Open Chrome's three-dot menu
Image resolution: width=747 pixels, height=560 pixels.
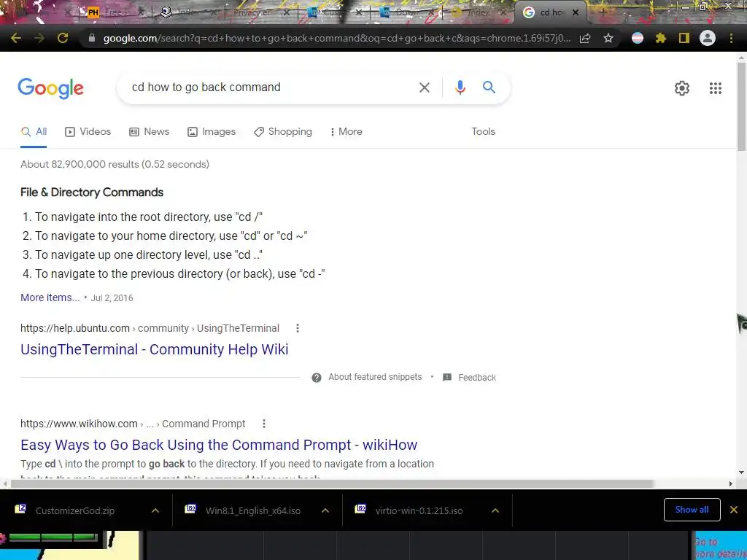point(731,38)
